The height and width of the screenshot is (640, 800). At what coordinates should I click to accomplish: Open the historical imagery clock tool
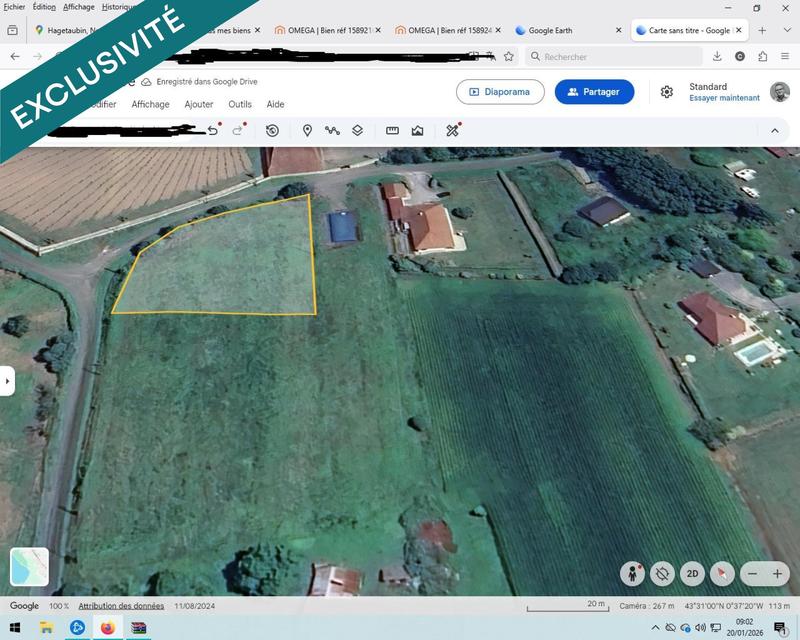[x=271, y=130]
